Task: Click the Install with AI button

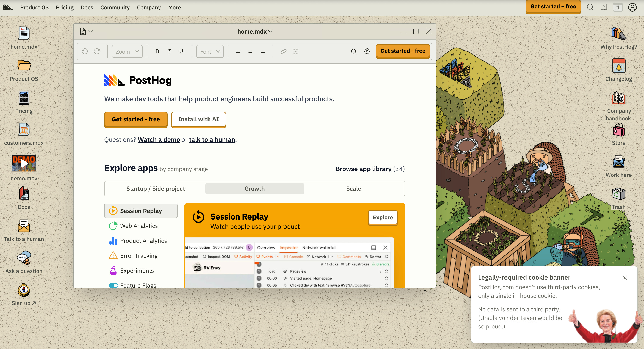Action: click(198, 119)
